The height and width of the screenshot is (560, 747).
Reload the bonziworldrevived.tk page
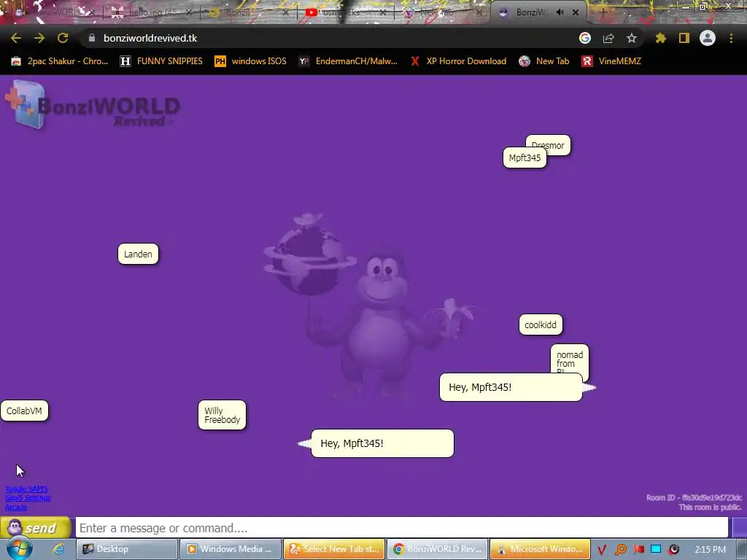[x=63, y=38]
